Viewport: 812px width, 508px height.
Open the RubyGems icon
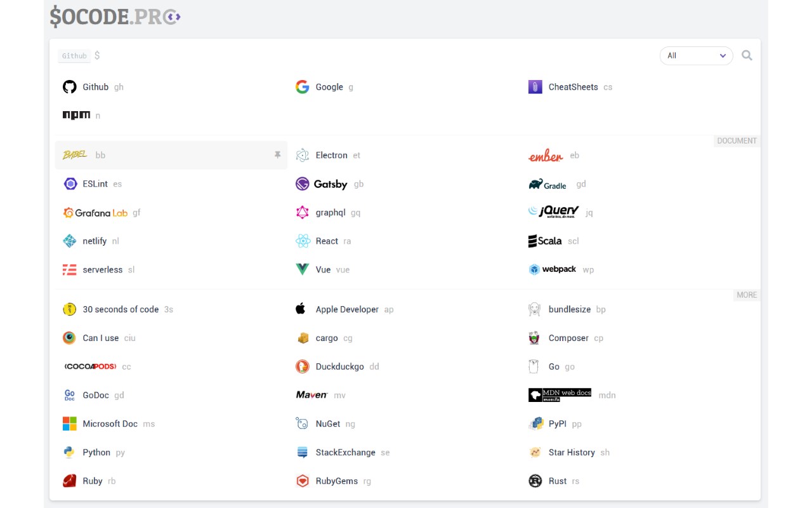303,481
